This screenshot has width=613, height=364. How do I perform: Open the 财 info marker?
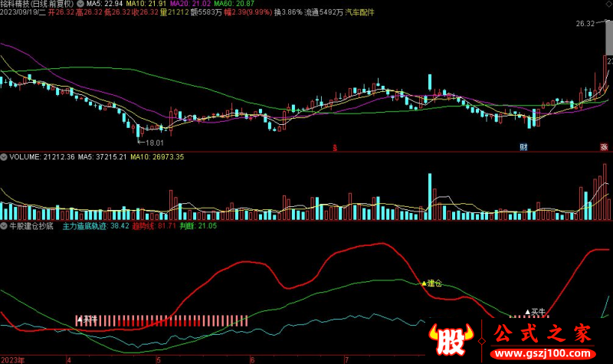523,147
